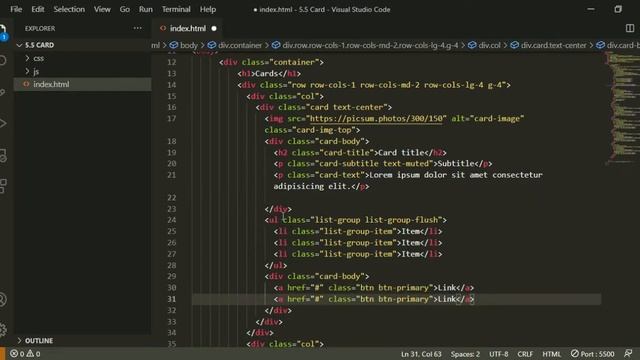Open the File menu

point(16,9)
